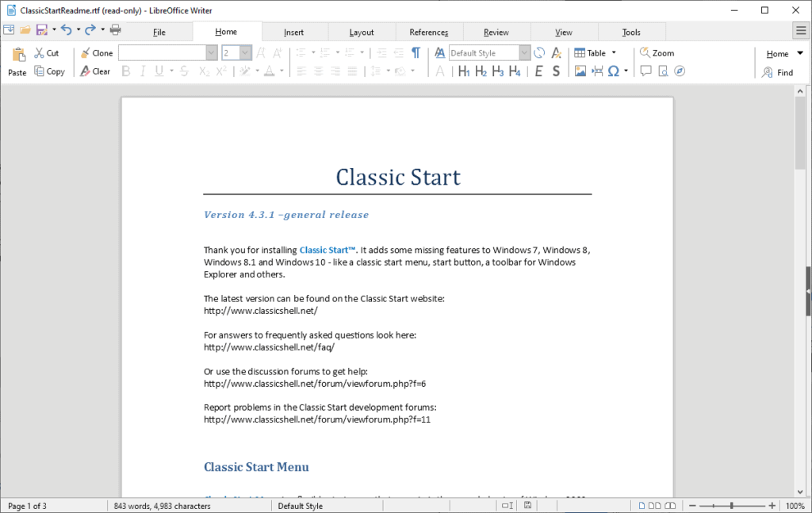Switch to the Insert tab
The image size is (812, 513).
[x=294, y=32]
